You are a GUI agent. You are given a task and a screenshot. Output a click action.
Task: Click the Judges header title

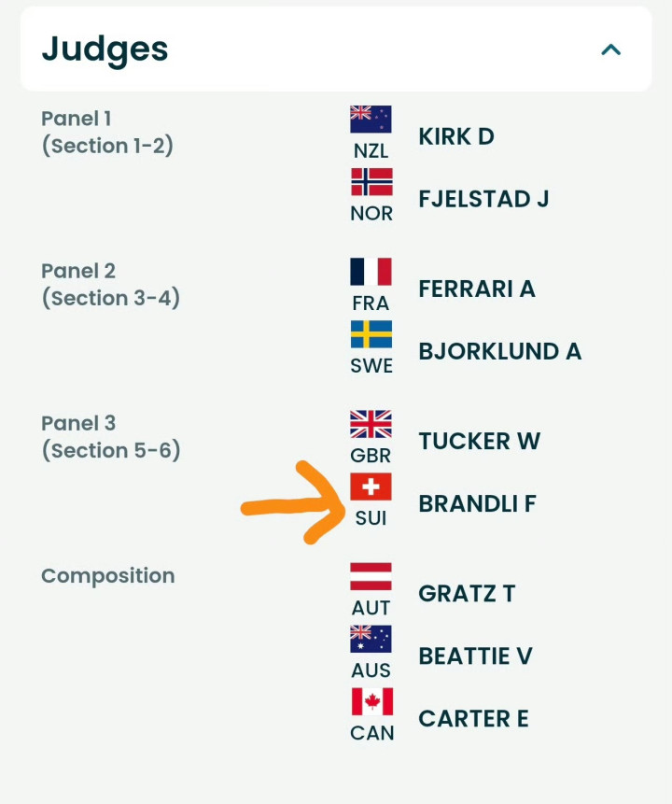(105, 49)
